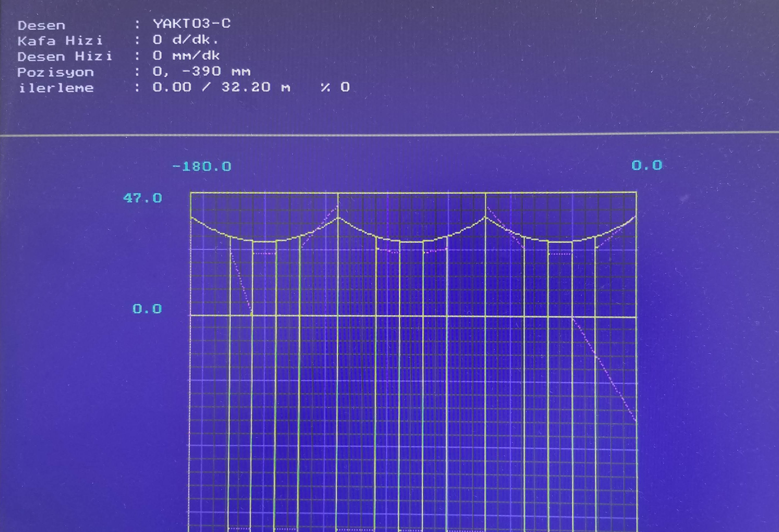
Task: Select the % 0 progress percentage
Action: pos(335,87)
